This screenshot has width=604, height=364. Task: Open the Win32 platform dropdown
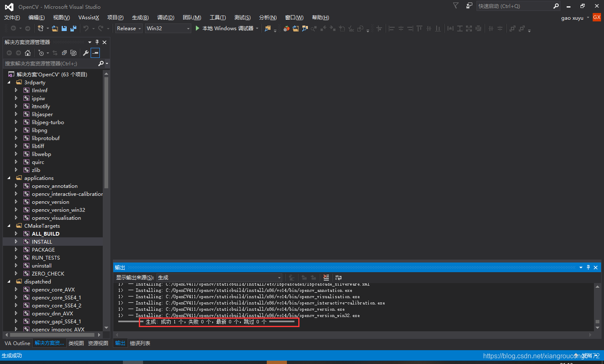coord(168,28)
